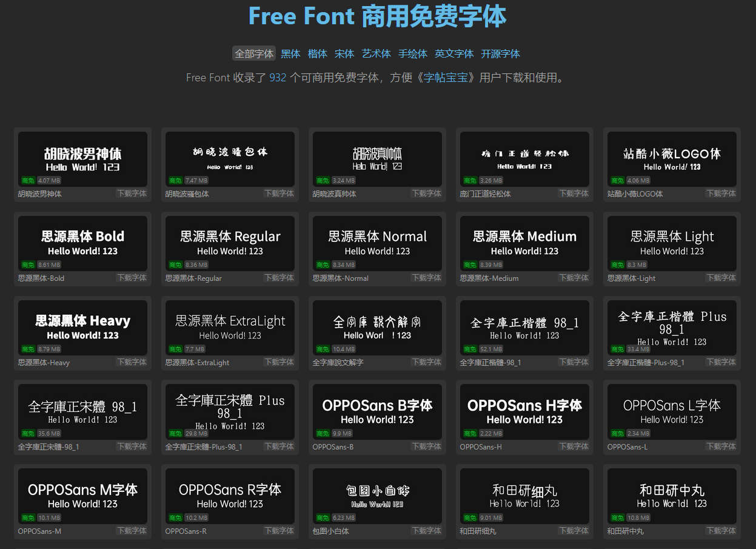Download the 全字庫正宋體-Plus-98_1 font
Viewport: 756px width, 549px height.
pos(279,446)
